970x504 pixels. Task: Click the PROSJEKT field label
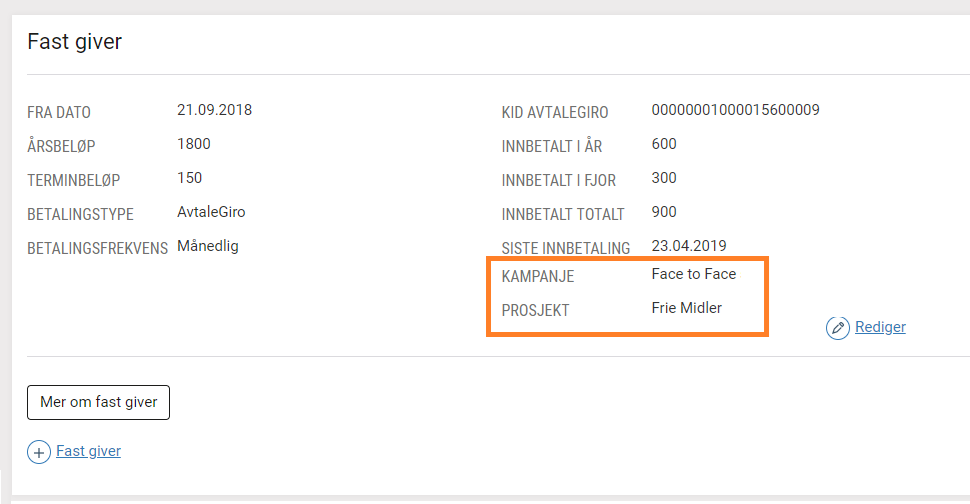535,310
